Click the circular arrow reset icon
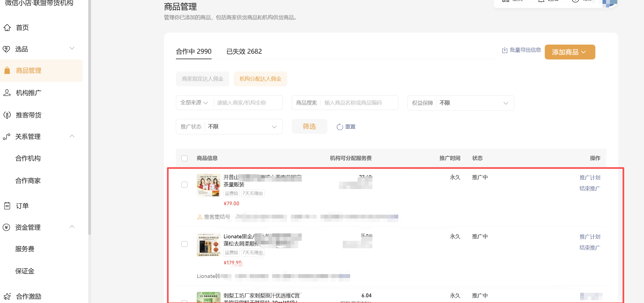 [x=340, y=127]
